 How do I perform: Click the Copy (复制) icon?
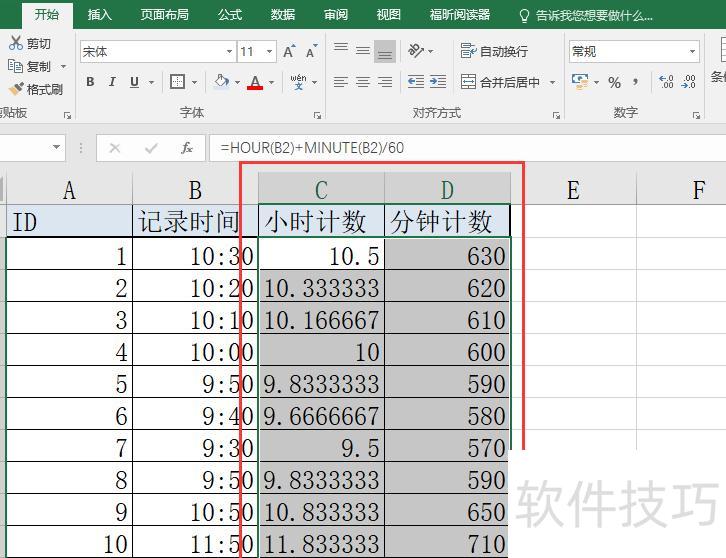tap(15, 66)
